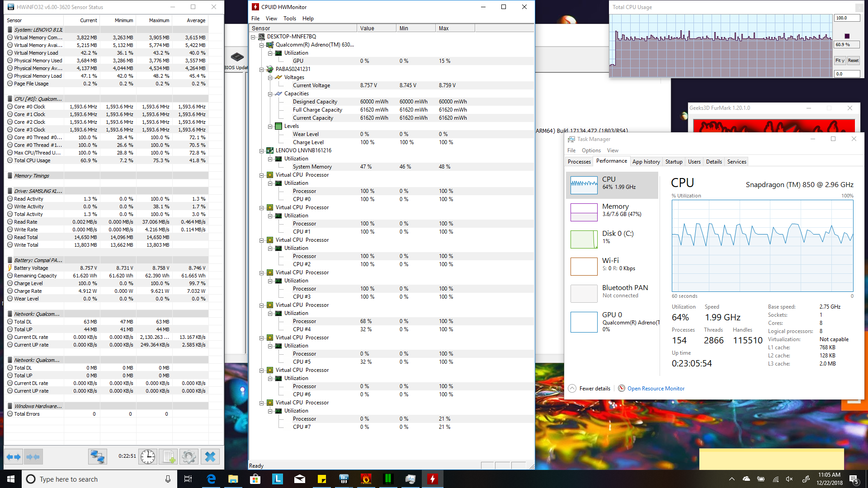The image size is (868, 488).
Task: Collapse the PABAS0241231 battery node
Action: click(x=261, y=69)
